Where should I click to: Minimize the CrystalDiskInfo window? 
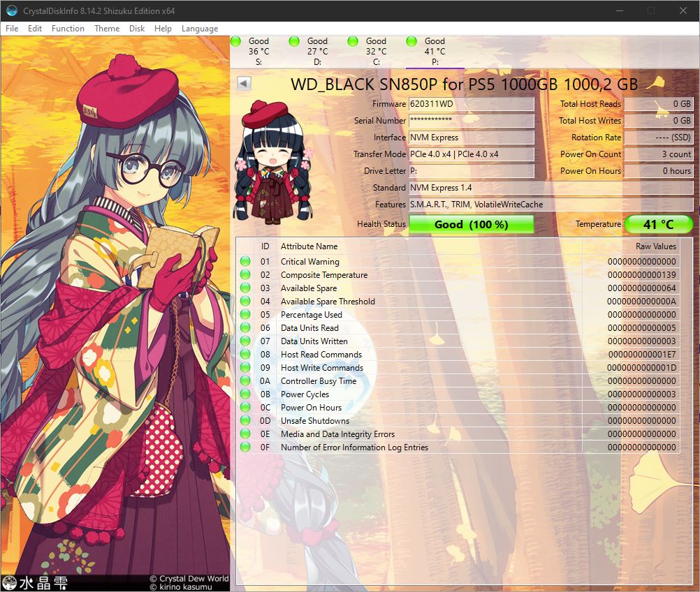620,10
